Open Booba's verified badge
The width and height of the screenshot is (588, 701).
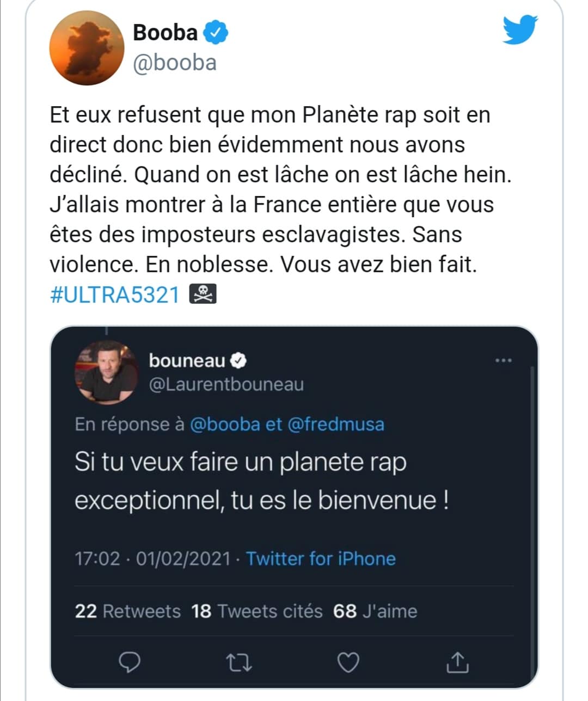pyautogui.click(x=216, y=33)
